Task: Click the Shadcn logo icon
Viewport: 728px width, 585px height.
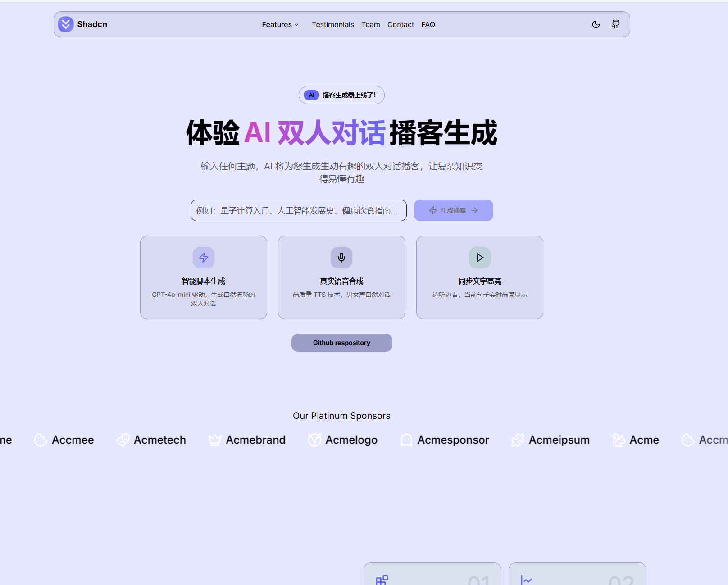Action: click(66, 24)
